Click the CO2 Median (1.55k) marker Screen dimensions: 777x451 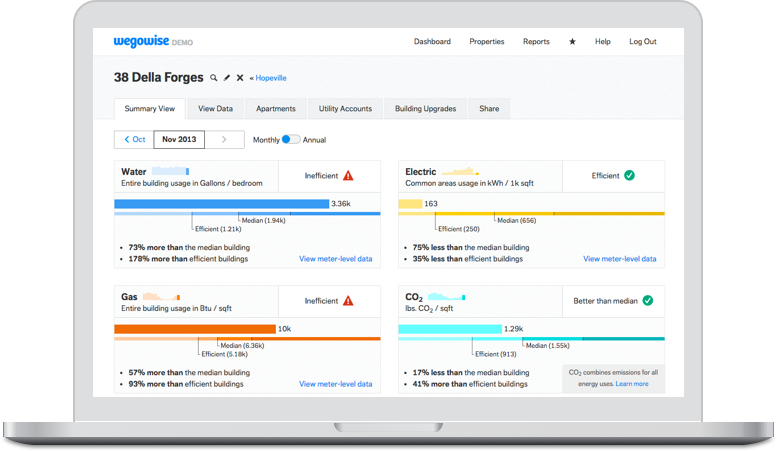click(548, 345)
